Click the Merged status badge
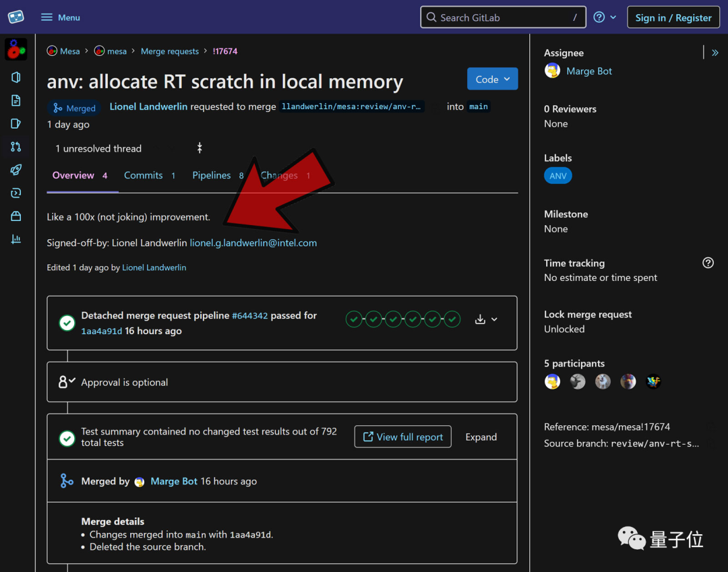This screenshot has height=572, width=728. 74,108
